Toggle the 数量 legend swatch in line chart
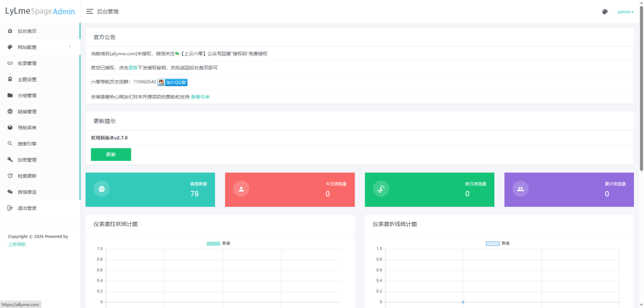 (x=492, y=243)
